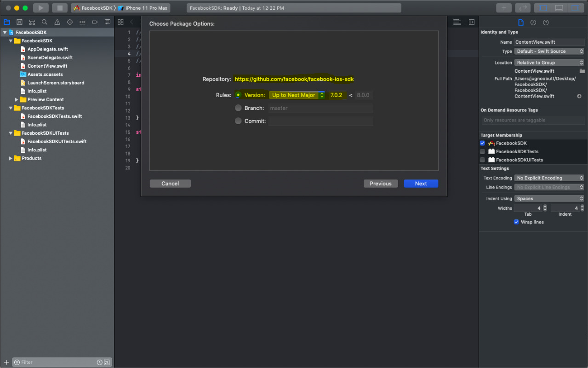Expand the Products folder
Screen dimensions: 588x368
(x=11, y=158)
